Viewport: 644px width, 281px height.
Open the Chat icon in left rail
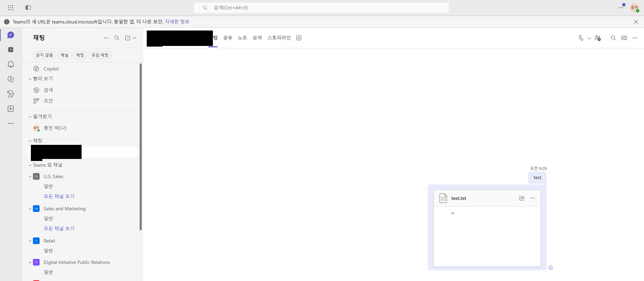(11, 35)
